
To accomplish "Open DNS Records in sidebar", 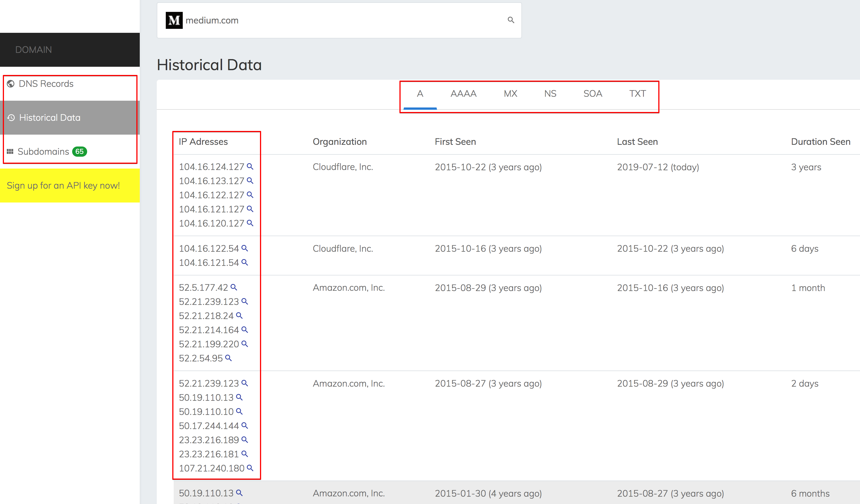I will point(46,84).
